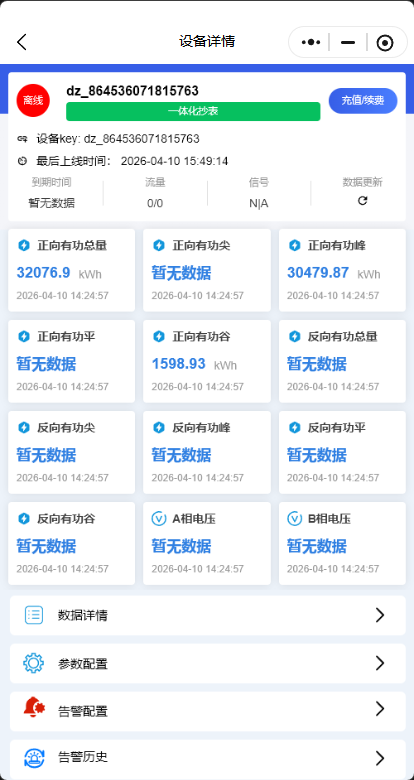Click 暂无数据 in the 正向有功平 card
This screenshot has width=414, height=780.
[46, 364]
